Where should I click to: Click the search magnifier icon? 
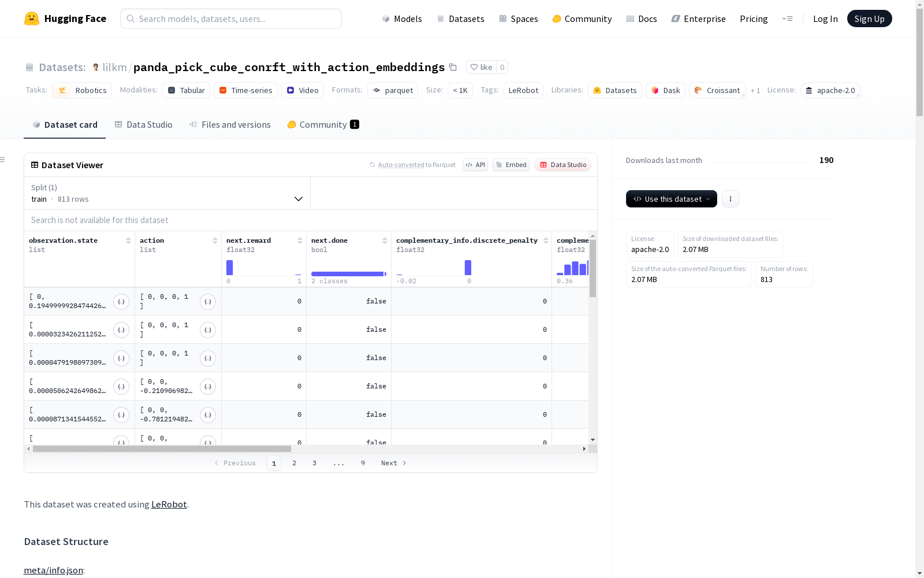131,18
